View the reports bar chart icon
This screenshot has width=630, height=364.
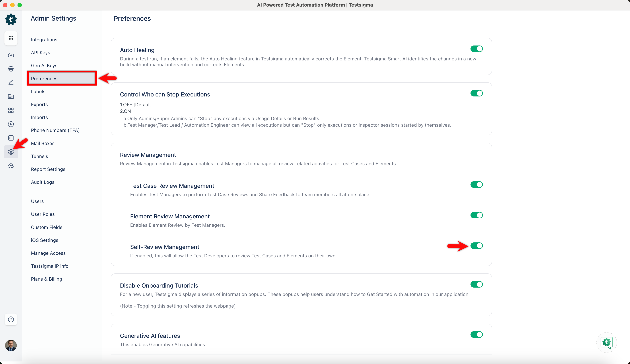[x=11, y=138]
